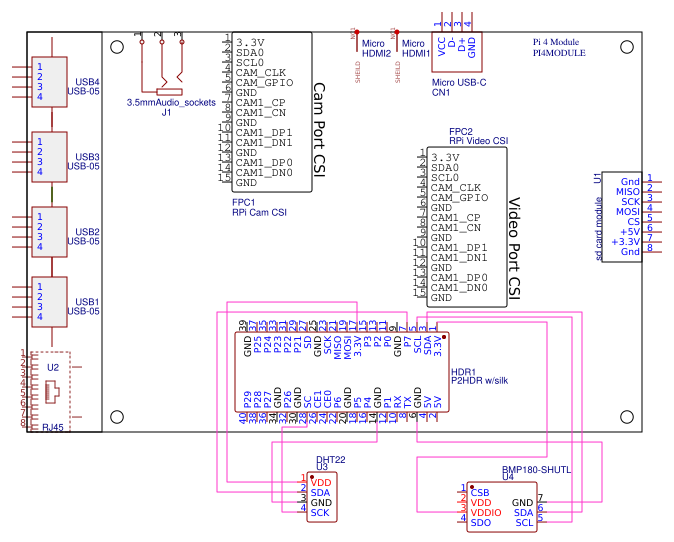Click the 3.5mm audio socket symbol J1
Screen dimensions: 674x542
click(x=165, y=72)
